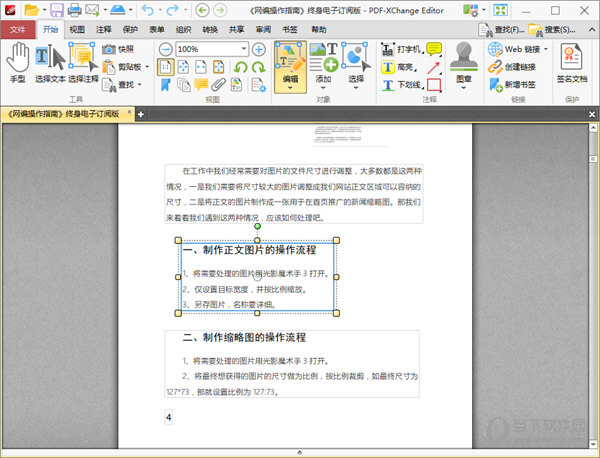Click the Sign Document (签名文档) icon
This screenshot has height=458, width=600.
[572, 60]
